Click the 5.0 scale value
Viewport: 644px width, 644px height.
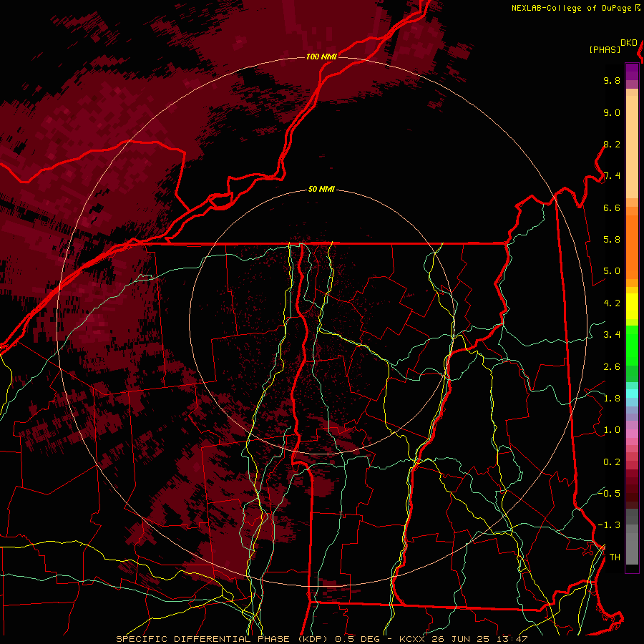(612, 271)
